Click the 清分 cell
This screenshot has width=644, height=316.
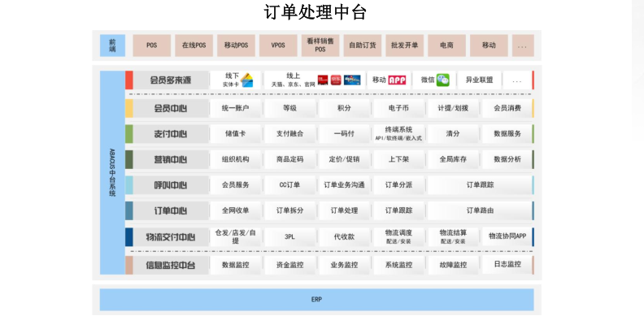pyautogui.click(x=453, y=134)
